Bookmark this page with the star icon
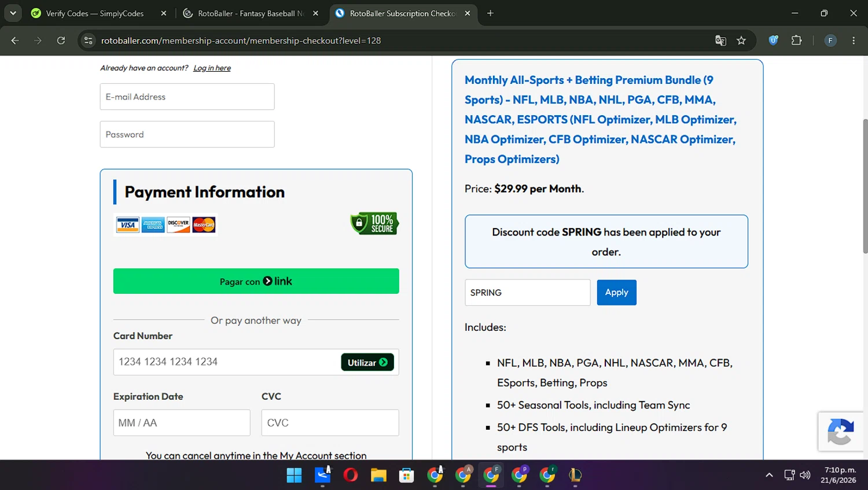This screenshot has height=490, width=868. 741,40
